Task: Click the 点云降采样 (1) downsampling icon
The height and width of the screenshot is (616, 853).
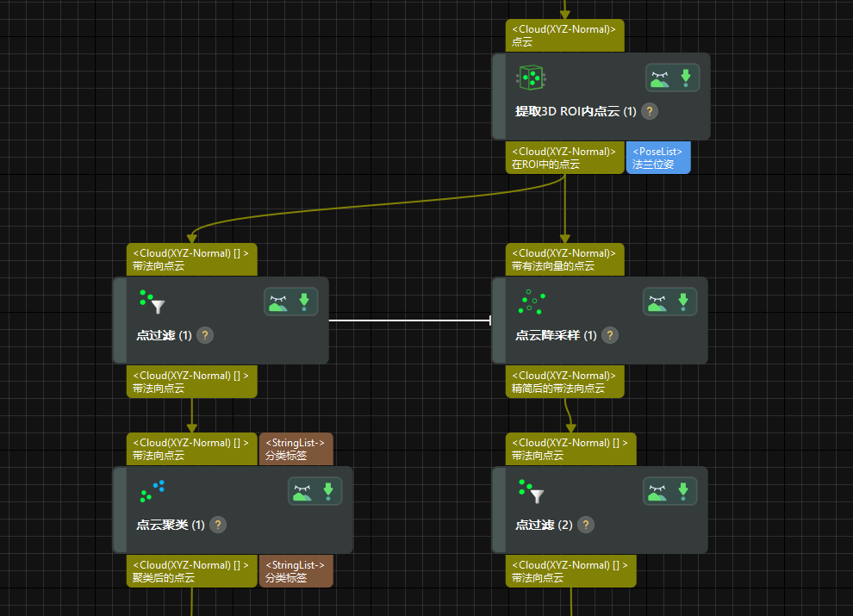Action: (x=531, y=302)
